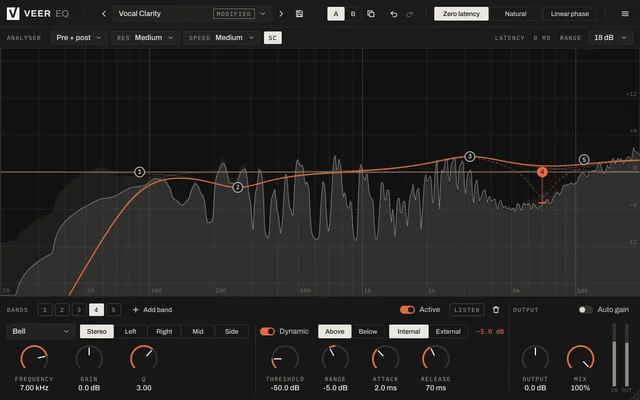This screenshot has width=640, height=400.
Task: Click the Q value 3.00
Action: pos(144,388)
